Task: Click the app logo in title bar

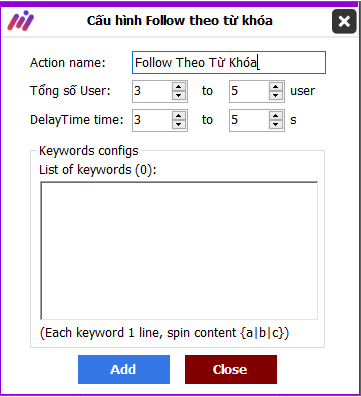Action: [21, 20]
